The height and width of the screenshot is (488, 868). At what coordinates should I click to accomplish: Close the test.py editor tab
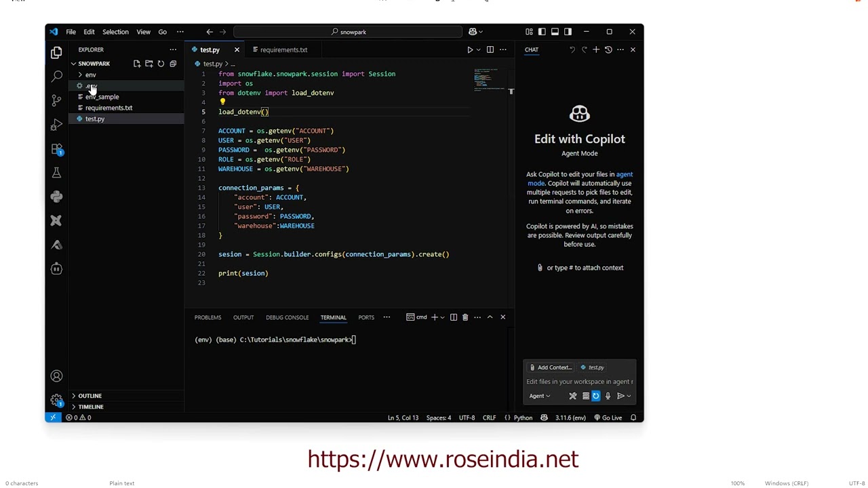point(237,49)
